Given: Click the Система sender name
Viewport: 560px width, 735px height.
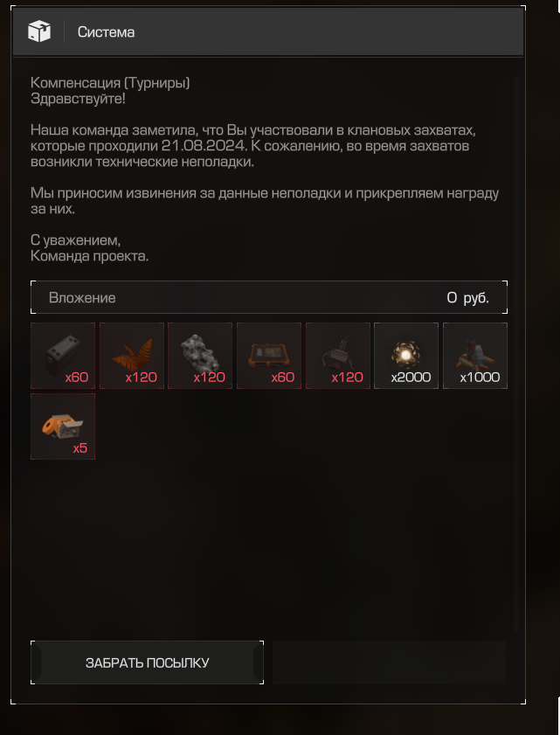Looking at the screenshot, I should 106,32.
